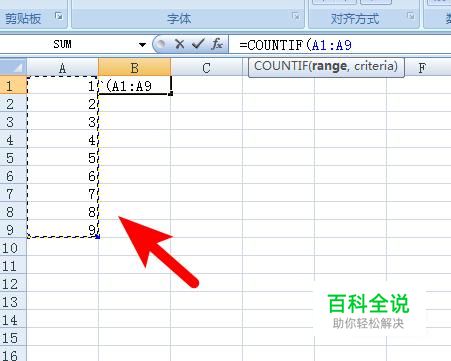Select row 12 header
The height and width of the screenshot is (361, 451).
13,284
